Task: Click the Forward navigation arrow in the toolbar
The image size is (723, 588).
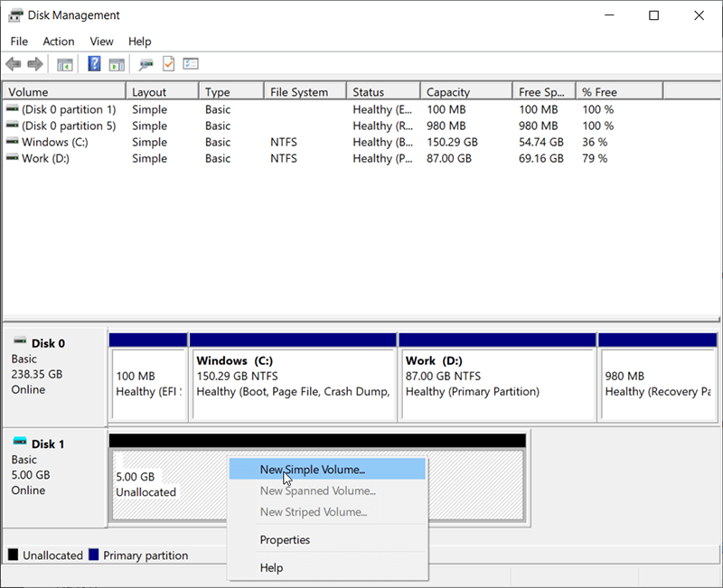Action: click(x=34, y=63)
